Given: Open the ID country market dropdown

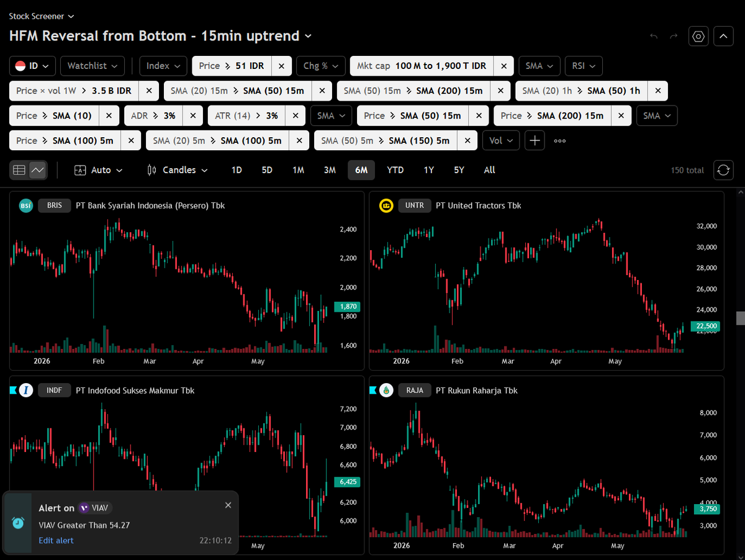Looking at the screenshot, I should tap(33, 66).
